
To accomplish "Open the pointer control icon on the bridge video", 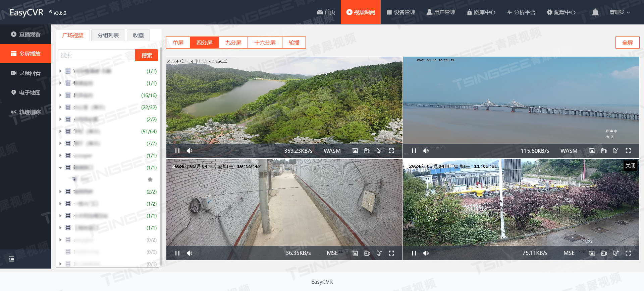I will tap(616, 151).
